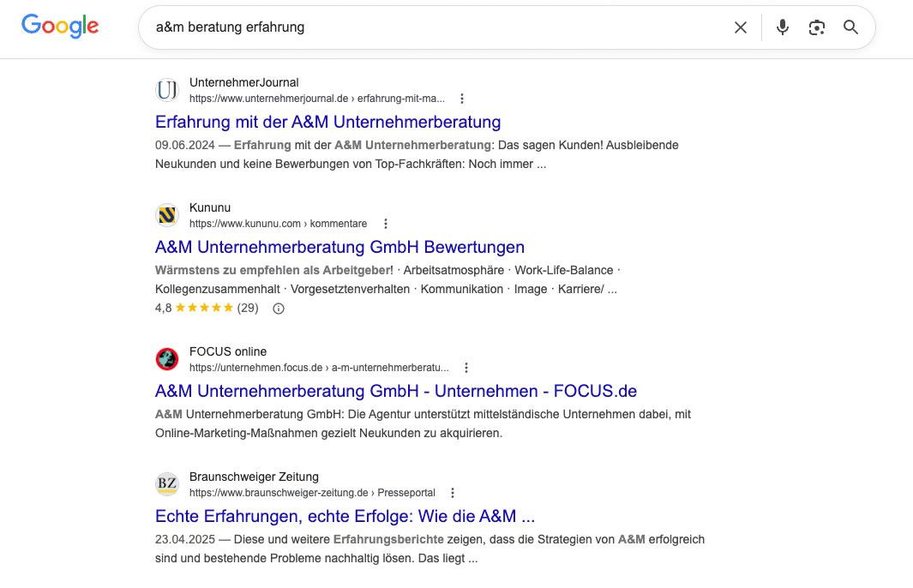Open more options for UnternehmerJournal result

tap(462, 99)
